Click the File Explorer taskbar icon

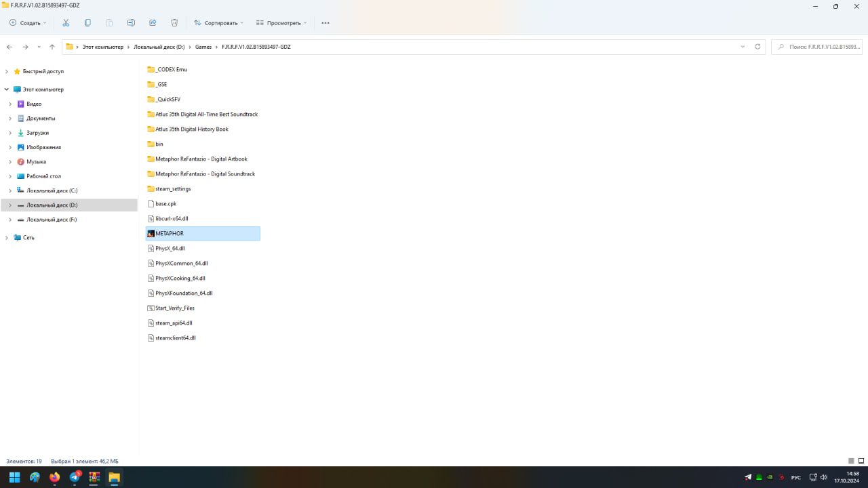[x=114, y=477]
